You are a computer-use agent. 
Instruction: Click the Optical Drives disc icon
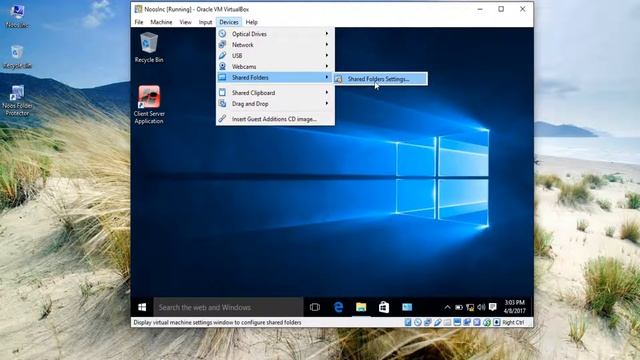222,33
